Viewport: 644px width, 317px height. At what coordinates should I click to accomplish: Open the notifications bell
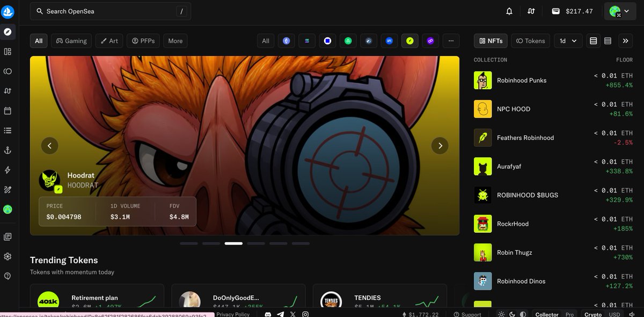[x=509, y=11]
